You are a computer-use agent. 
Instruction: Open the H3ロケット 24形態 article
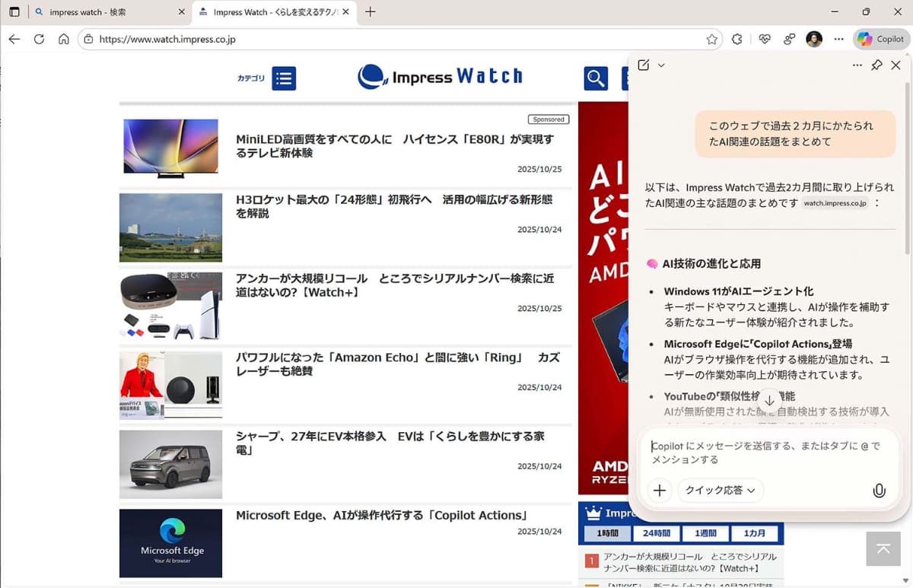(x=394, y=206)
